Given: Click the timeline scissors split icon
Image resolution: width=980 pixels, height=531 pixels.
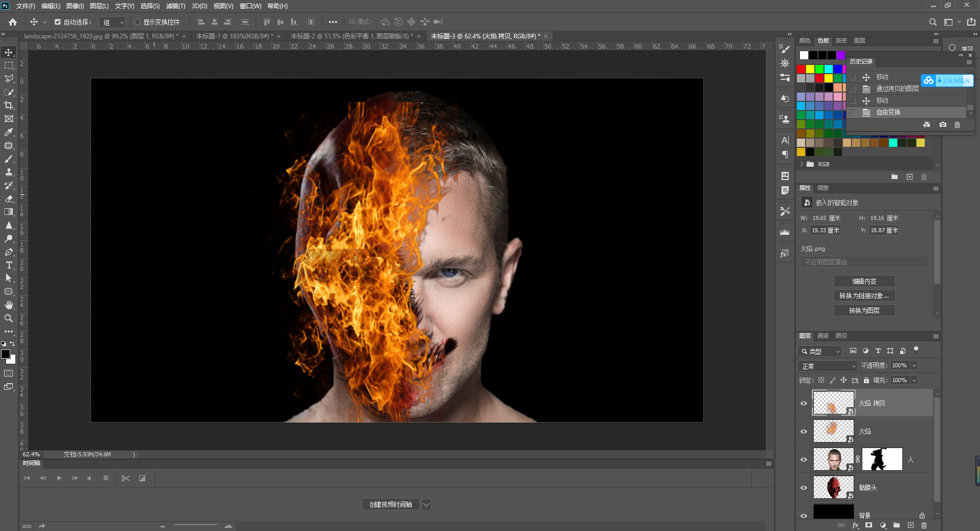Looking at the screenshot, I should click(x=125, y=478).
